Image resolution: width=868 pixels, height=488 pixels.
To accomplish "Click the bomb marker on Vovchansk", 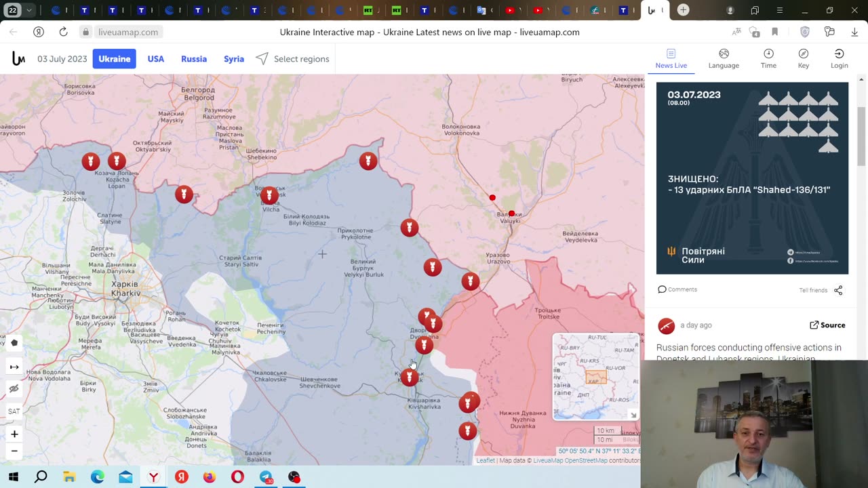I will 269,196.
